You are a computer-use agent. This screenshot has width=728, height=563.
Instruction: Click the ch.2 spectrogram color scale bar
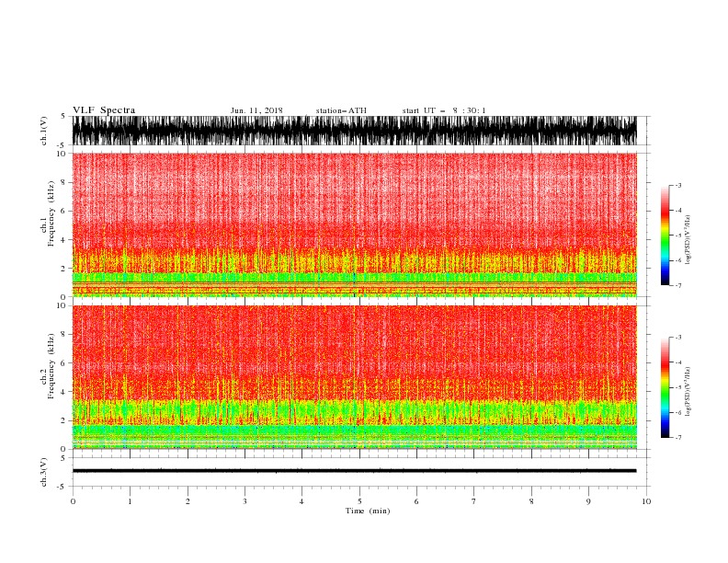pos(665,387)
